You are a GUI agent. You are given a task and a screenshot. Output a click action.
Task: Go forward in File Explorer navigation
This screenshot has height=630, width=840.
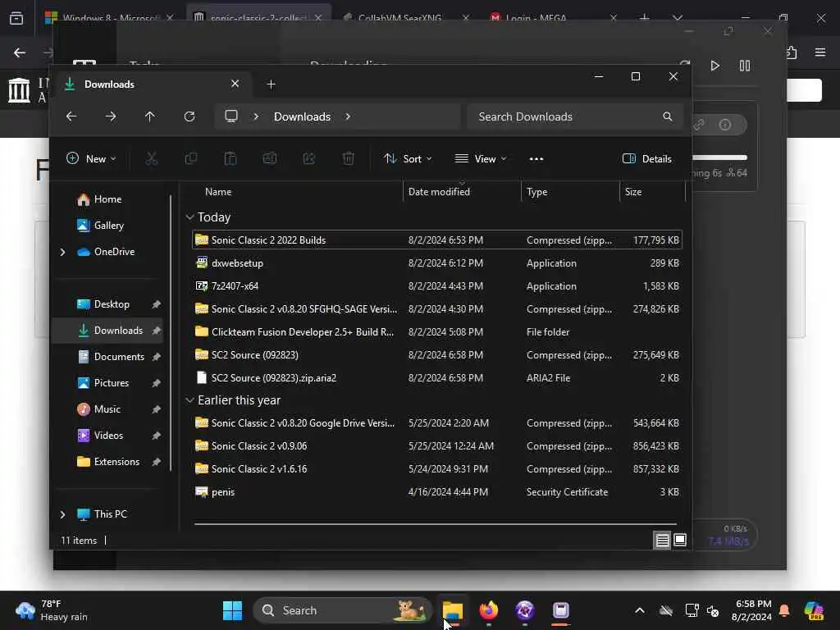coord(111,116)
